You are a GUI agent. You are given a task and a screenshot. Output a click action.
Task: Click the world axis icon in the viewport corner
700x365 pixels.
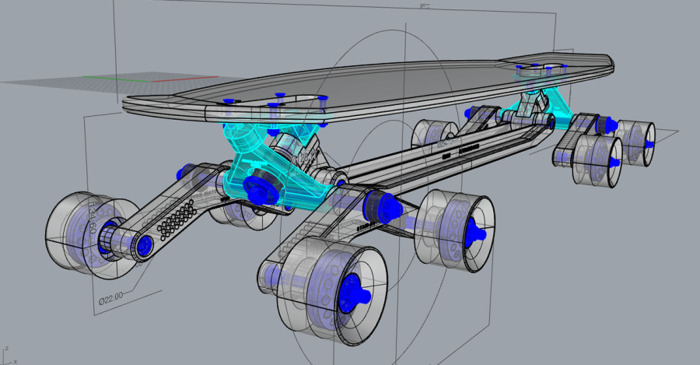click(8, 356)
